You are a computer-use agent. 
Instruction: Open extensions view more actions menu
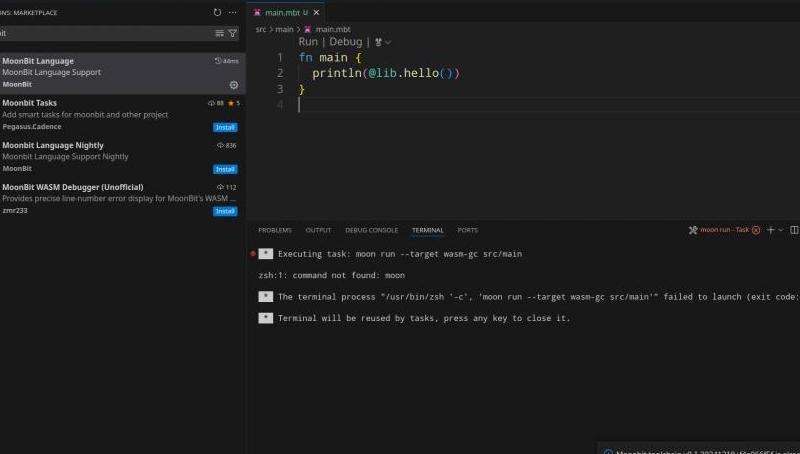pos(233,12)
